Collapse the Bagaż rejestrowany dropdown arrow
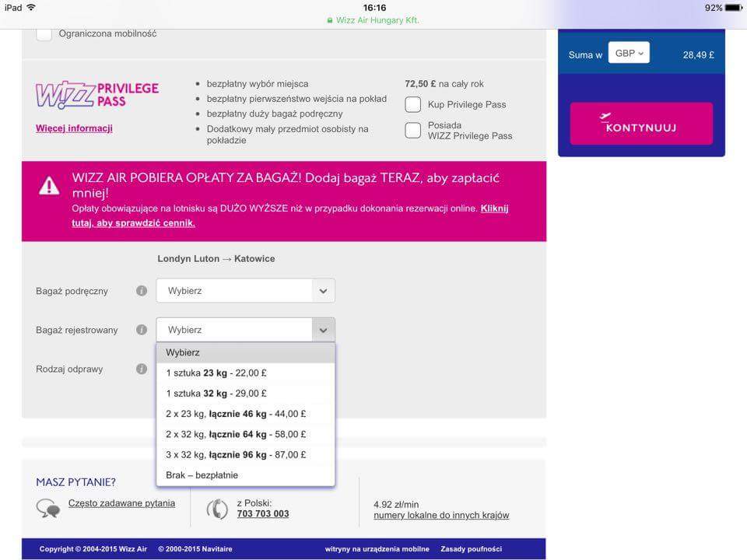This screenshot has width=747, height=560. click(324, 330)
